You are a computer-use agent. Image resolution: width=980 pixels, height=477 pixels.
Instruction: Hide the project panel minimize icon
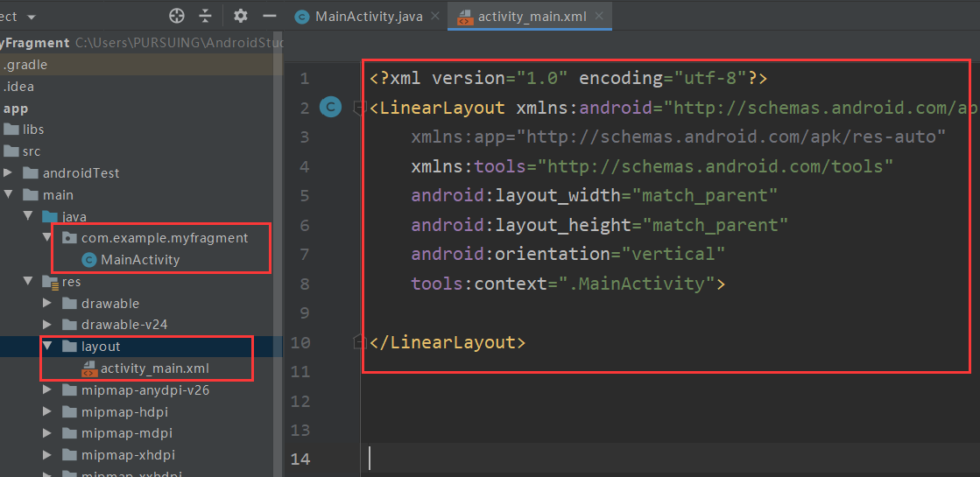[270, 17]
